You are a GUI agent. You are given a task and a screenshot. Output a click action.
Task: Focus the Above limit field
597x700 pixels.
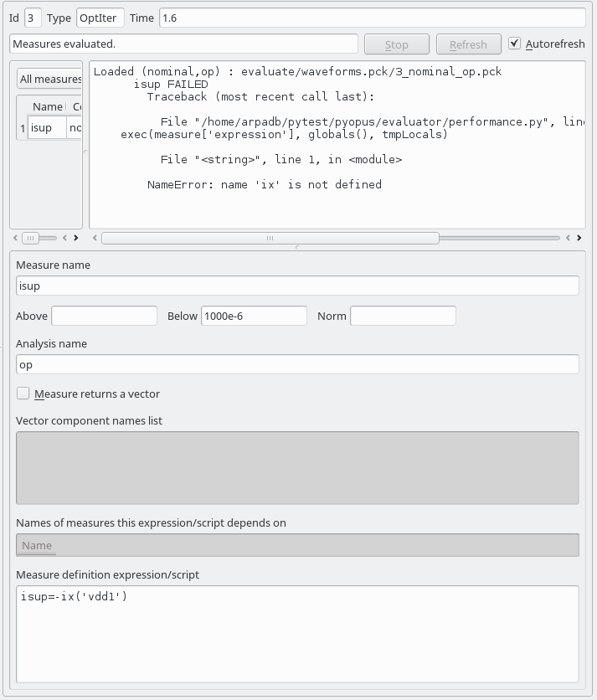coord(105,316)
